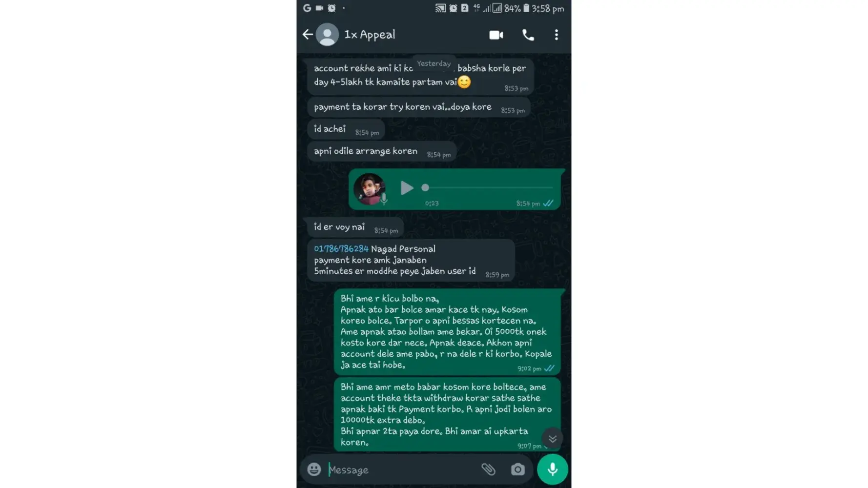
Task: Start a voice call using phone icon
Action: pos(528,35)
